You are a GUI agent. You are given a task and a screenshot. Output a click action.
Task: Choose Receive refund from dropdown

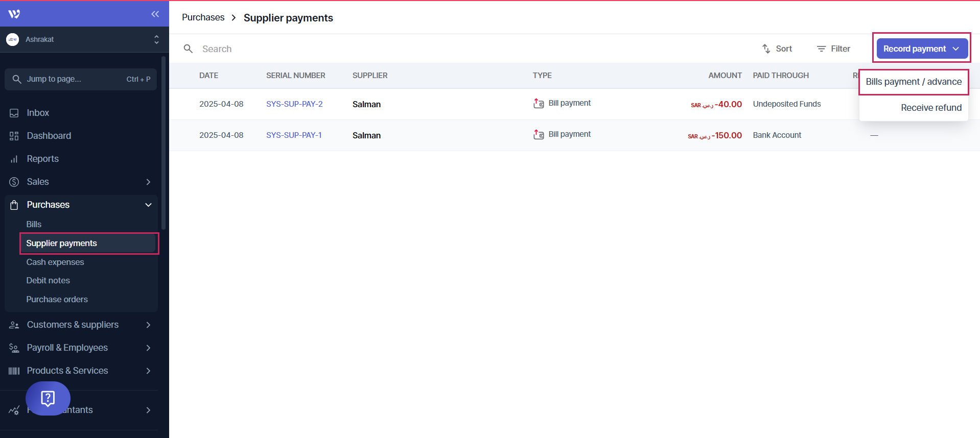tap(930, 108)
